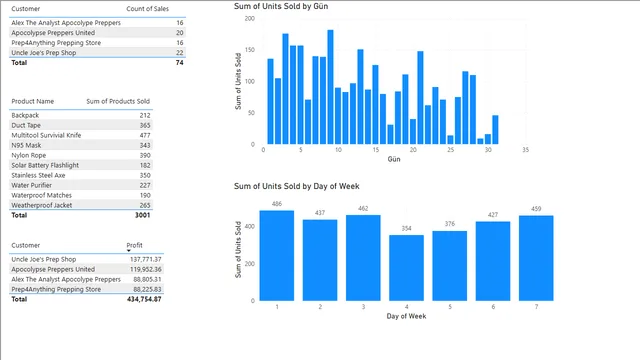The image size is (640, 360).
Task: Click the total profit 434,754.87
Action: (x=144, y=299)
